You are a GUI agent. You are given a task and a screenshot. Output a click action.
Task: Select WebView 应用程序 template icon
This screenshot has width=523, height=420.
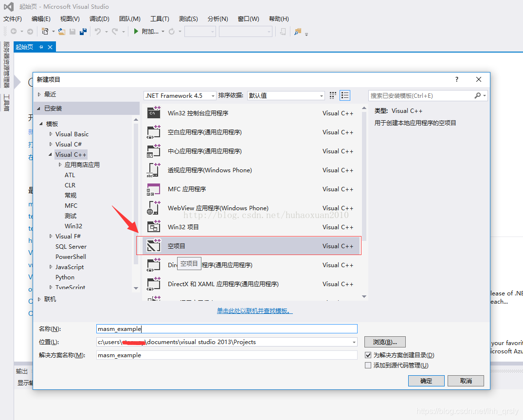tap(154, 208)
